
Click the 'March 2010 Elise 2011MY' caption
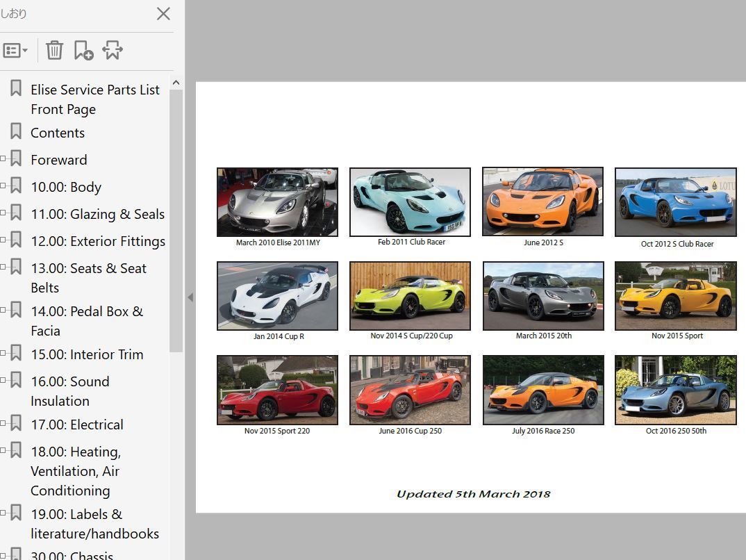pos(279,242)
